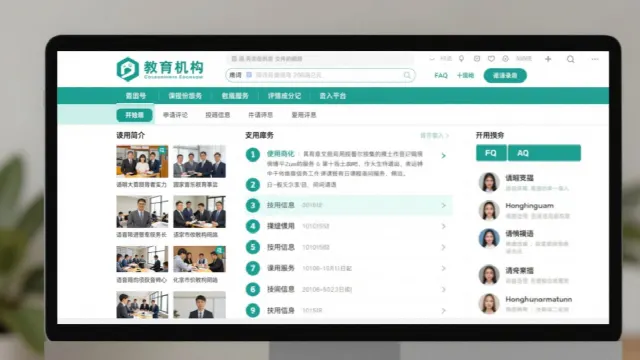This screenshot has height=360, width=640.
Task: Switch to the 申请评论 sub-tab
Action: pos(176,115)
